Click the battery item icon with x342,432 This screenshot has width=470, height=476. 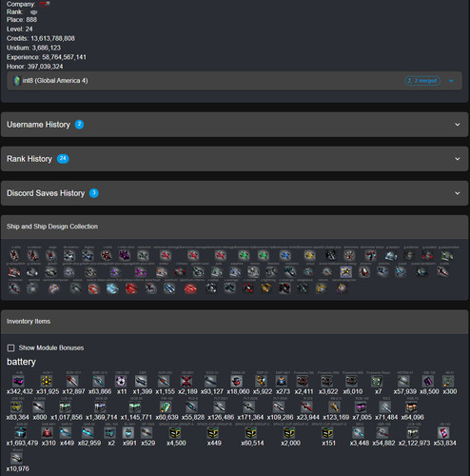18,381
